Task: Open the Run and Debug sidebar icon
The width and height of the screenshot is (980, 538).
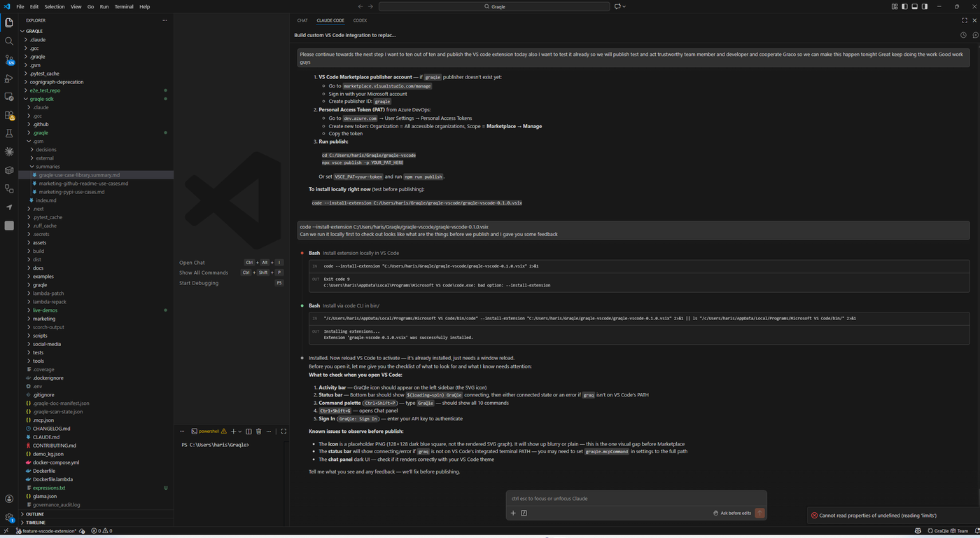Action: [9, 78]
